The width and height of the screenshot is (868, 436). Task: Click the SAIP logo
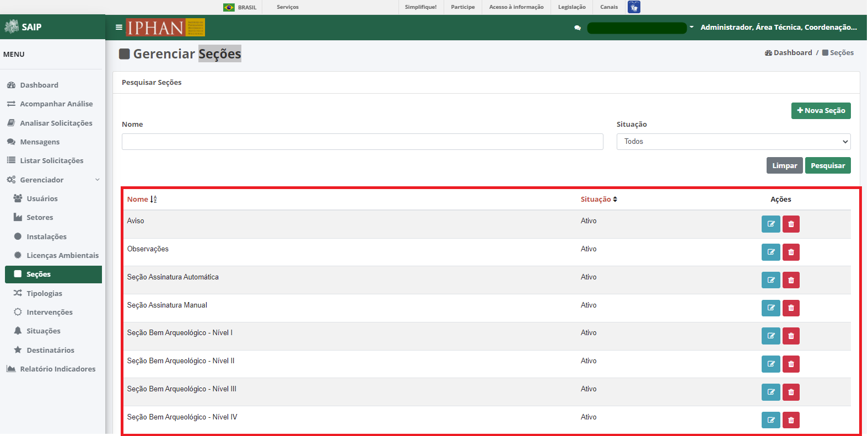tap(23, 26)
